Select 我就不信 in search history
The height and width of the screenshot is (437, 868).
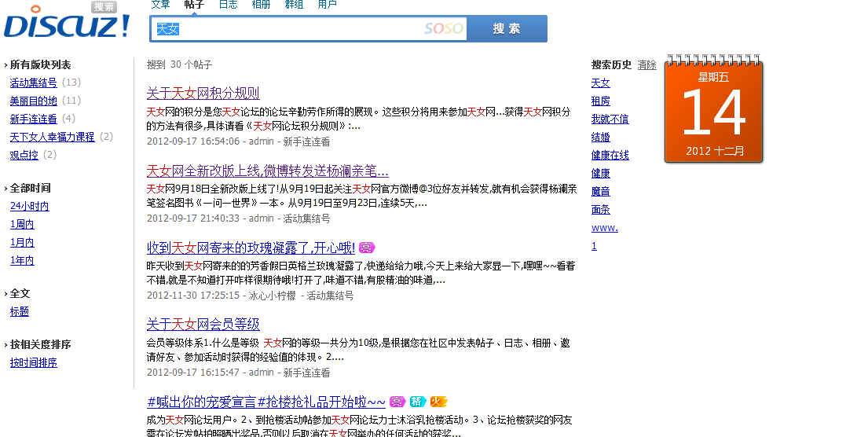coord(610,119)
